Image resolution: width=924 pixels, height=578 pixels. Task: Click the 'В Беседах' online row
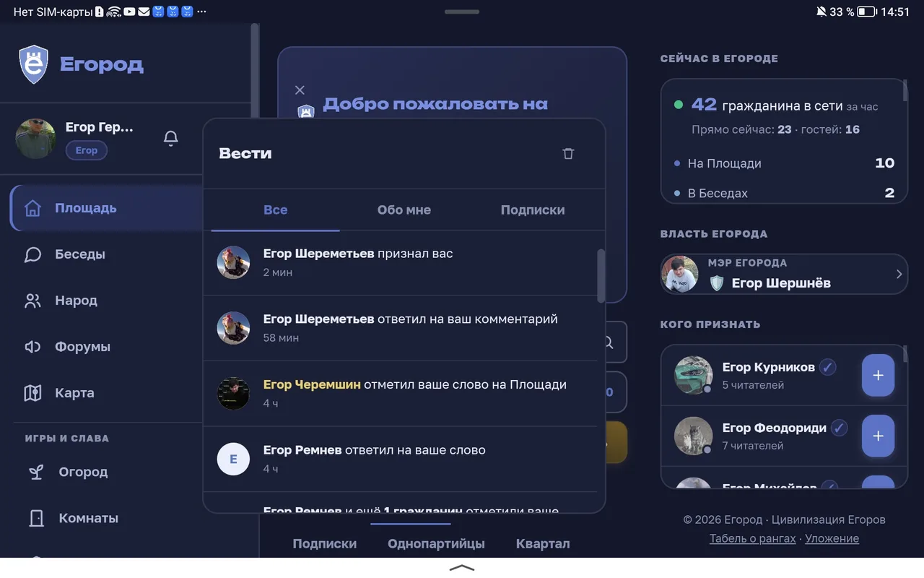[x=784, y=193]
